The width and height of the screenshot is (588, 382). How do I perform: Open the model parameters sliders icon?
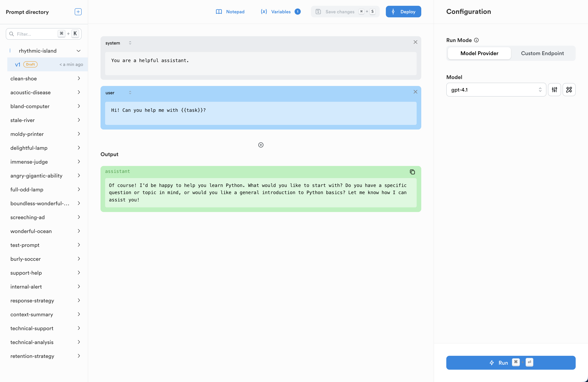(554, 89)
